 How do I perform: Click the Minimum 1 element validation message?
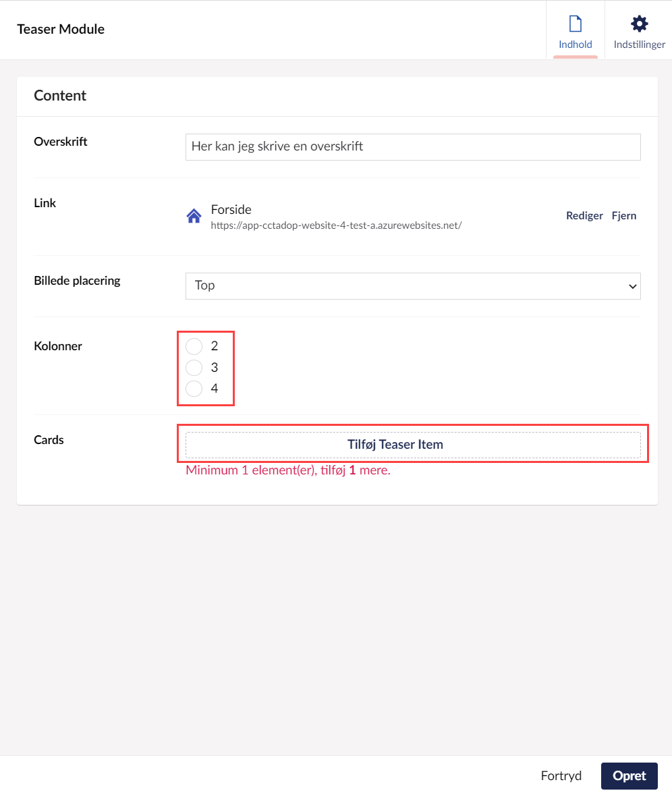288,470
